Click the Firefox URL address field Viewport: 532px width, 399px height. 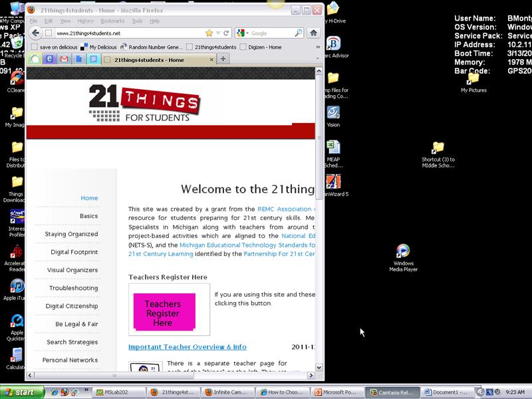(129, 33)
